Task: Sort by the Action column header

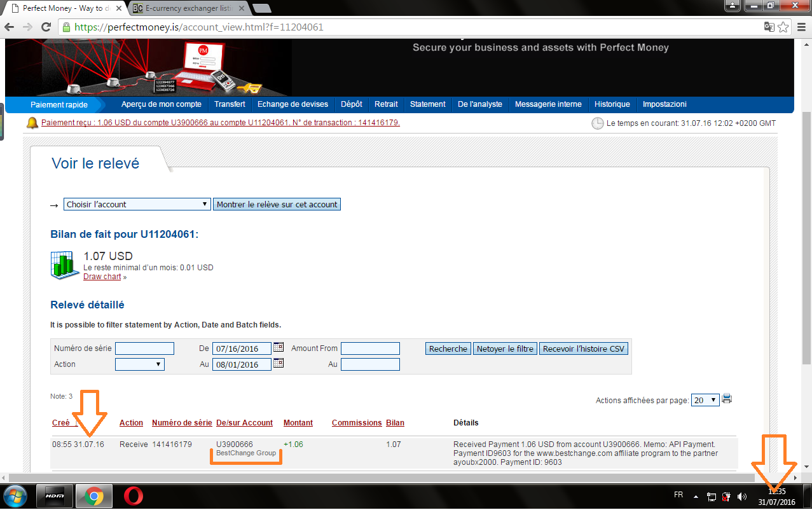Action: click(x=131, y=423)
